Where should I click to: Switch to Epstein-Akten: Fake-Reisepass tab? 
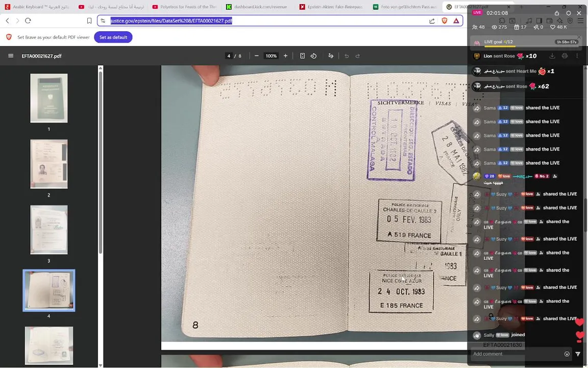(x=331, y=7)
